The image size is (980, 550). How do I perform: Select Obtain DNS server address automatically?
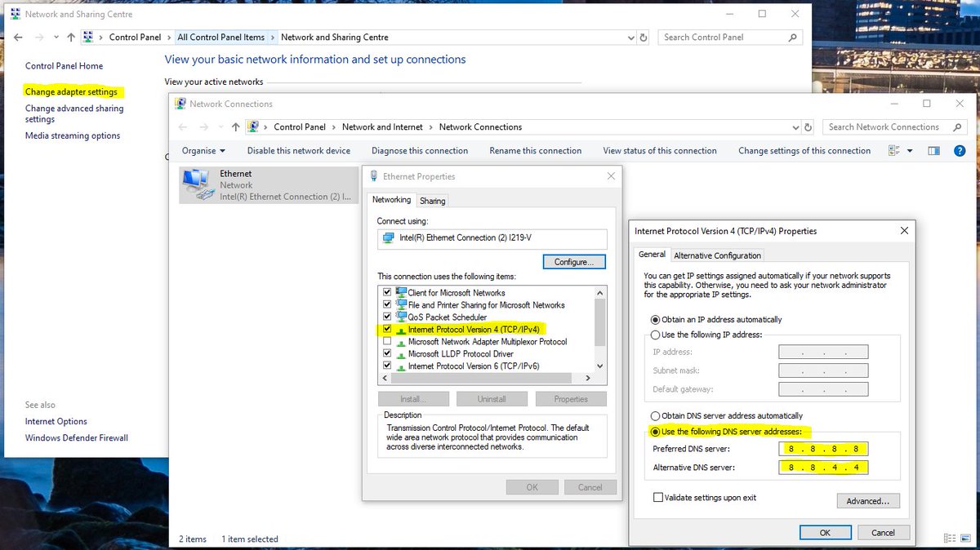coord(656,415)
